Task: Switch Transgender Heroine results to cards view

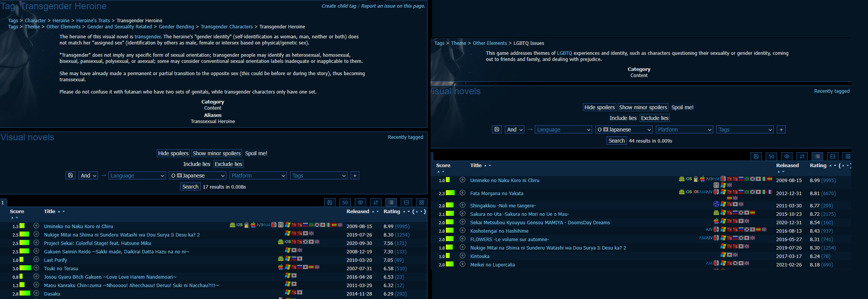Action: pos(406,202)
